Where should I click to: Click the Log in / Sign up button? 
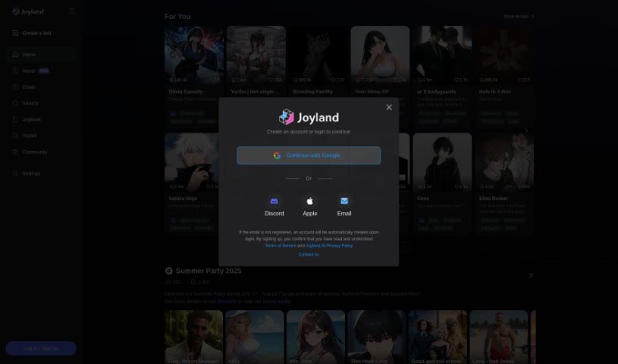(x=41, y=348)
